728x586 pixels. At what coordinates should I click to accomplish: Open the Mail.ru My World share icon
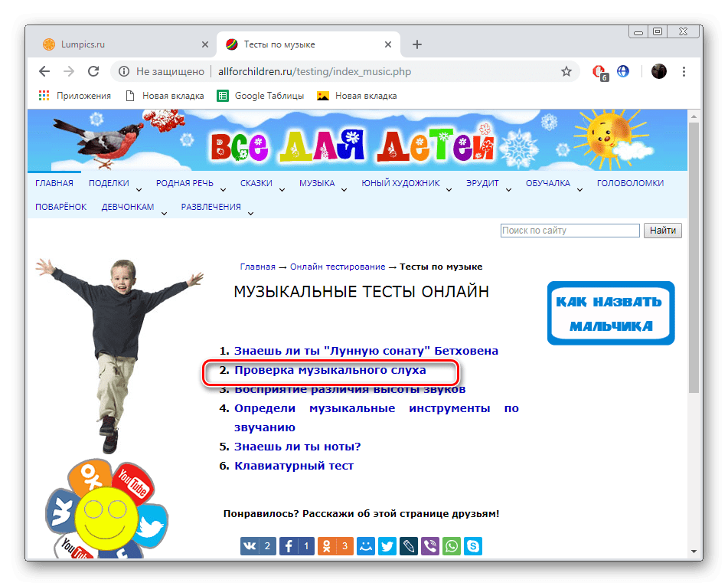pos(366,546)
